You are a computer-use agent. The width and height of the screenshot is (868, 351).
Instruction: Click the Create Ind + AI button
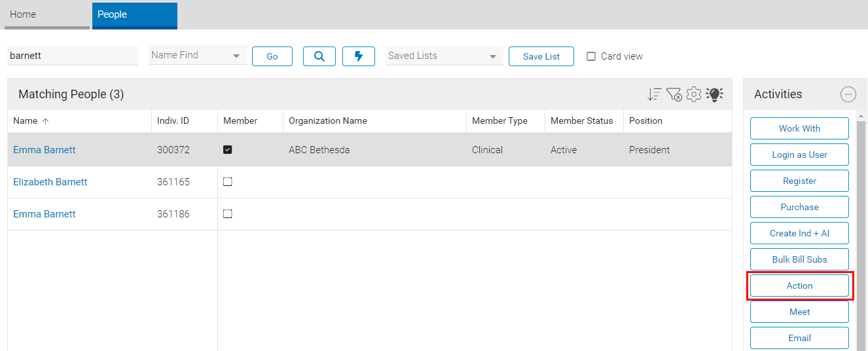coord(799,233)
